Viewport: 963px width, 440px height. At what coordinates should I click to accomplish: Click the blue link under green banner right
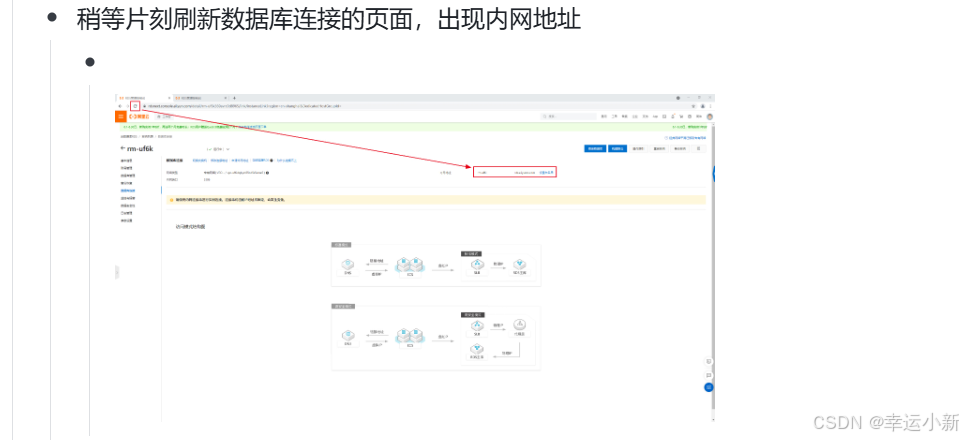685,138
